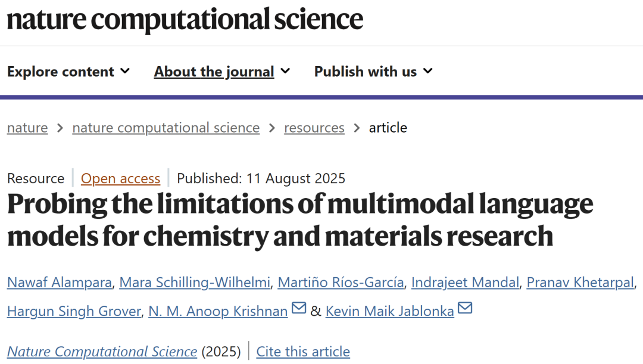Viewport: 643px width, 364px height.
Task: Click the nature computational science logo
Action: (185, 20)
